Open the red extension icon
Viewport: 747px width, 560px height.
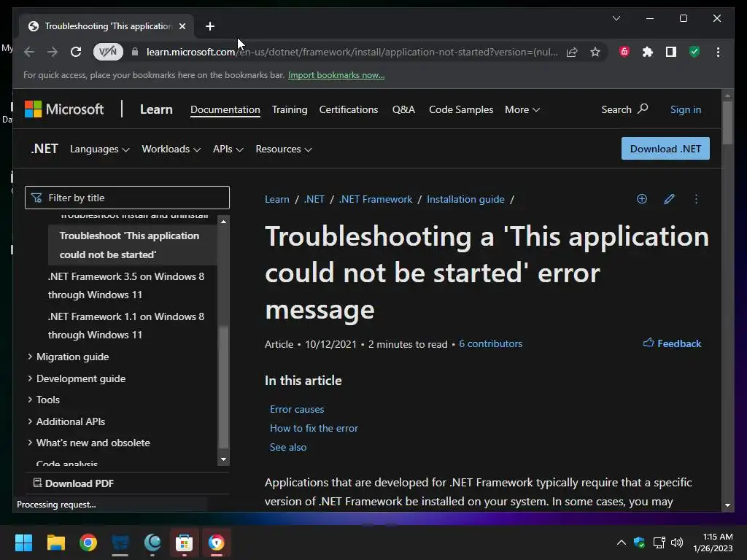624,52
